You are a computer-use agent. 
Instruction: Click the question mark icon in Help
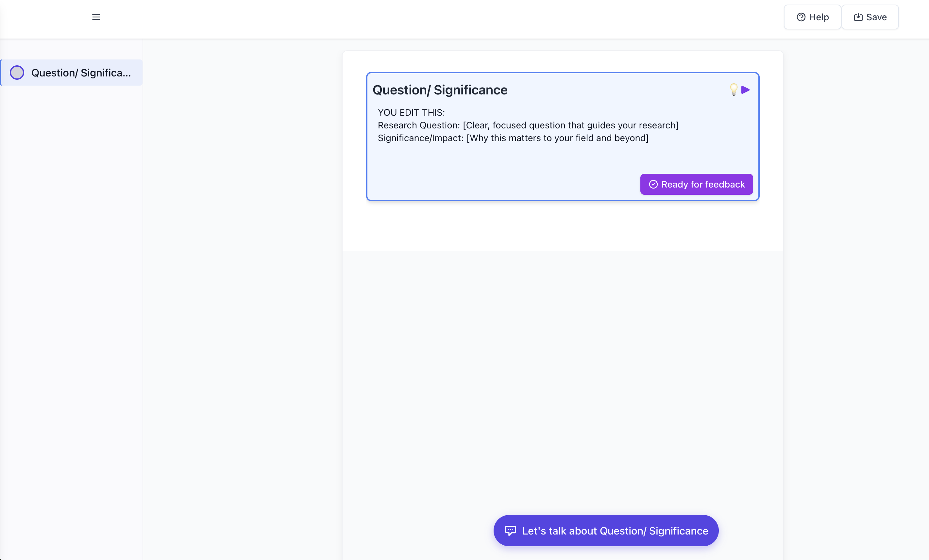801,17
